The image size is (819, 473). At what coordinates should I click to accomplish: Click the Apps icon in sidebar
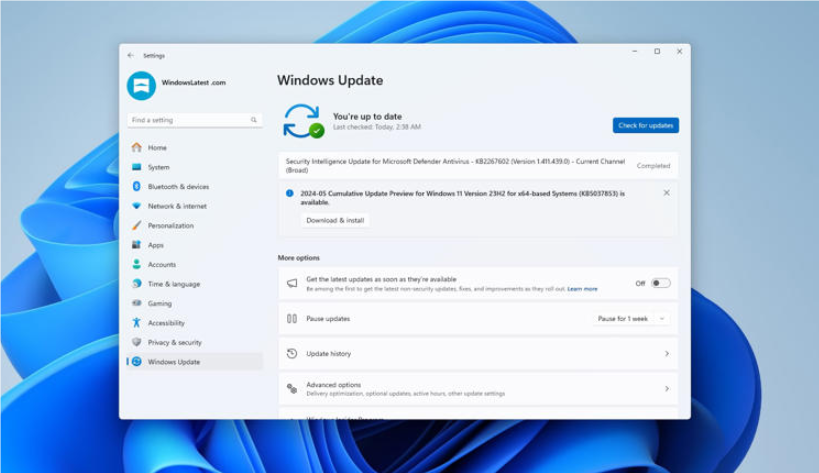(136, 245)
